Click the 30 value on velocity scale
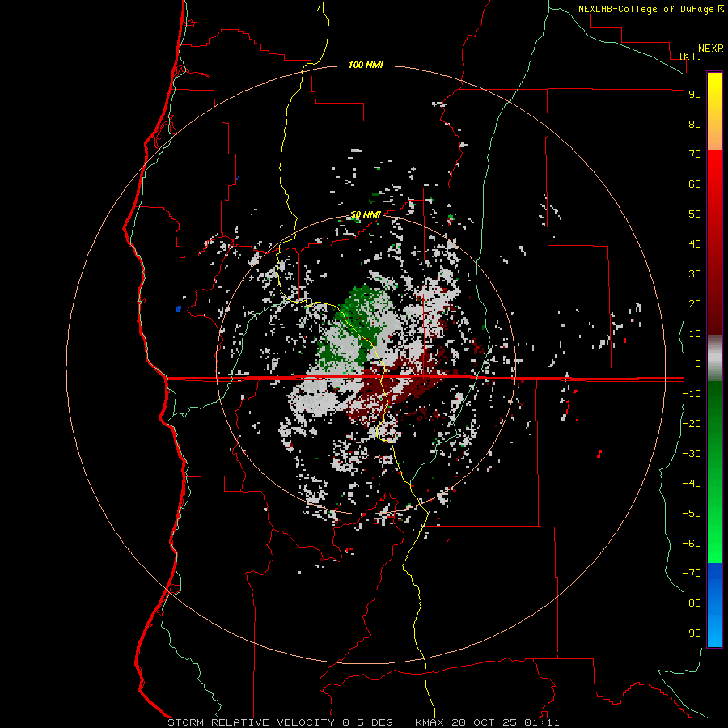This screenshot has width=728, height=728. (695, 274)
